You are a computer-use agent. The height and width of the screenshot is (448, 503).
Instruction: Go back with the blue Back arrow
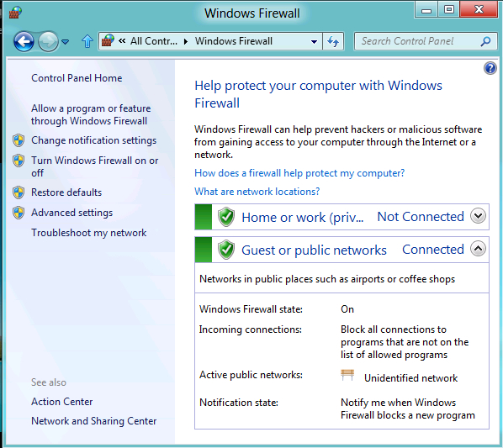(24, 42)
